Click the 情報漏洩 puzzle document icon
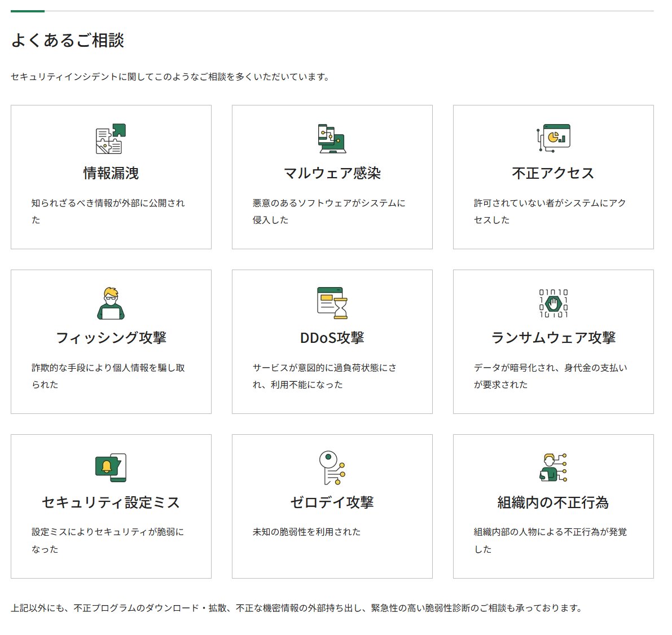The image size is (672, 635). pyautogui.click(x=111, y=140)
